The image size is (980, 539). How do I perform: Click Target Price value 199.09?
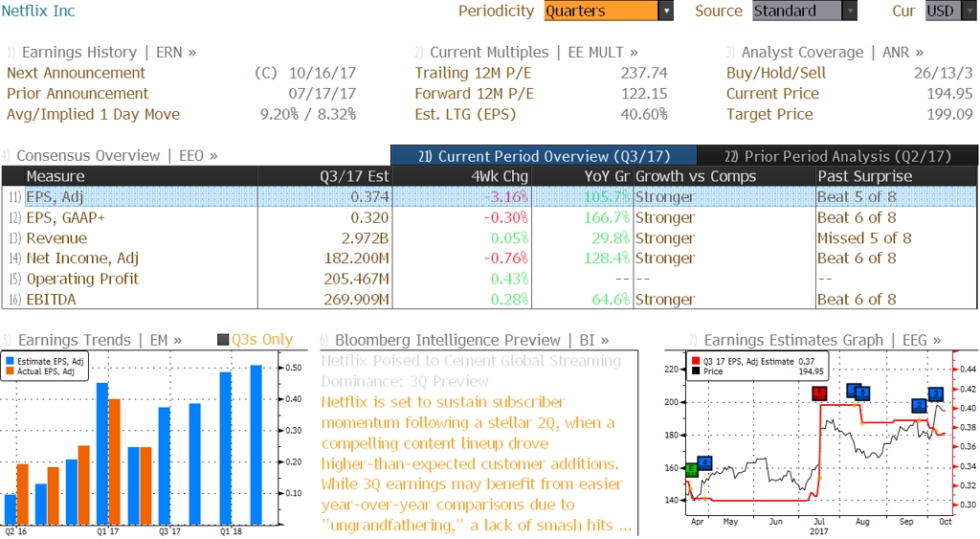click(x=949, y=115)
